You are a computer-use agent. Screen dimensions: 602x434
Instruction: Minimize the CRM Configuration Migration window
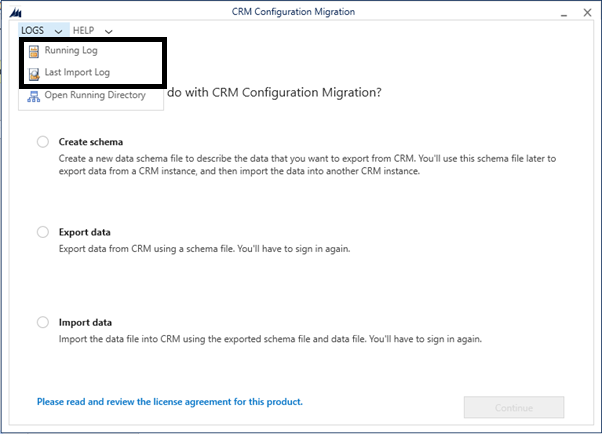point(564,15)
